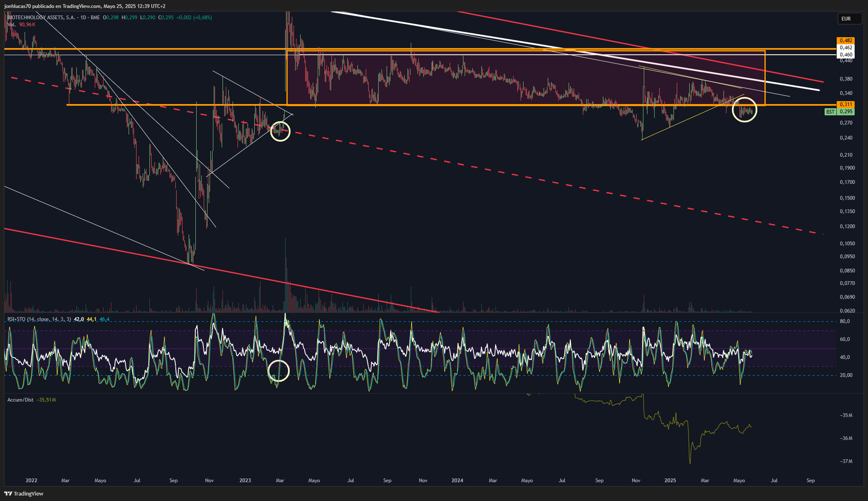Viewport: 868px width, 501px height.
Task: Click the circle marker on RSI pane
Action: 278,371
